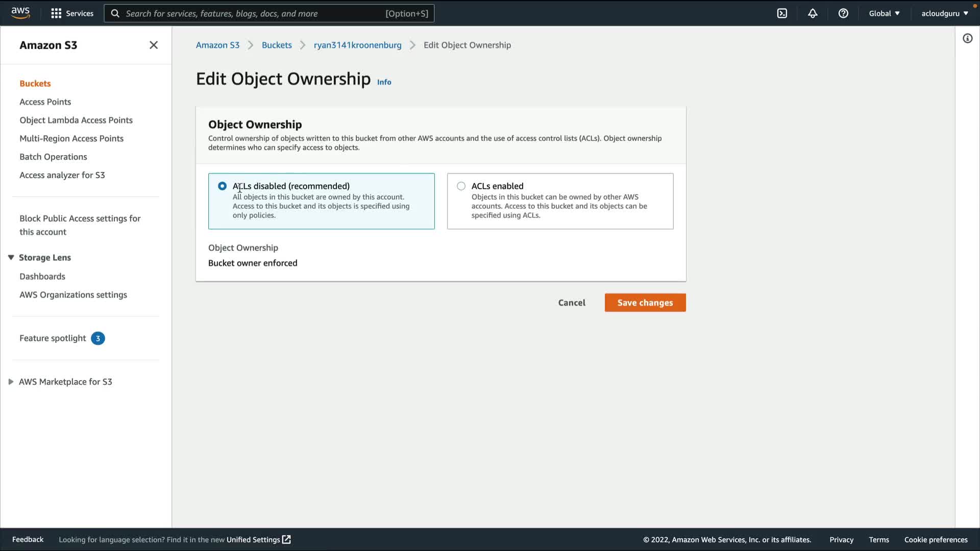Close the Amazon S3 sidebar panel

click(154, 45)
